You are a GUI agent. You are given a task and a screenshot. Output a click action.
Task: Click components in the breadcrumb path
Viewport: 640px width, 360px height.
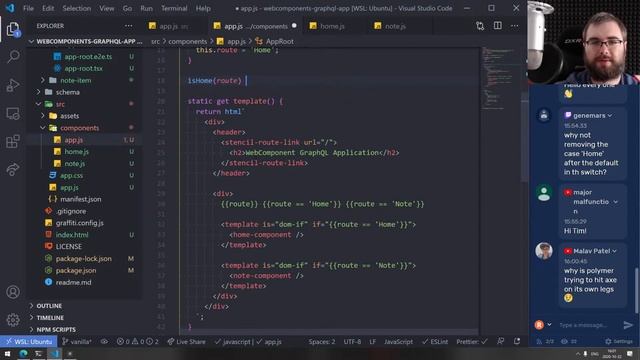point(188,41)
